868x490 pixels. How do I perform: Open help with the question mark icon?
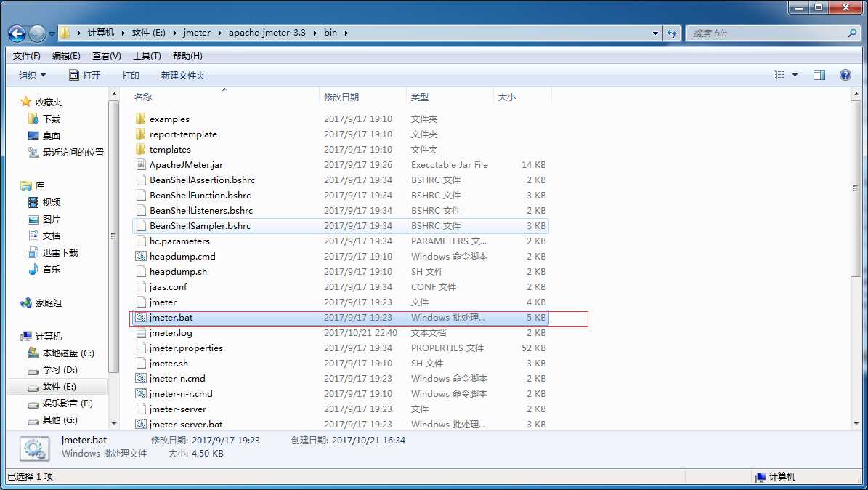[x=845, y=75]
